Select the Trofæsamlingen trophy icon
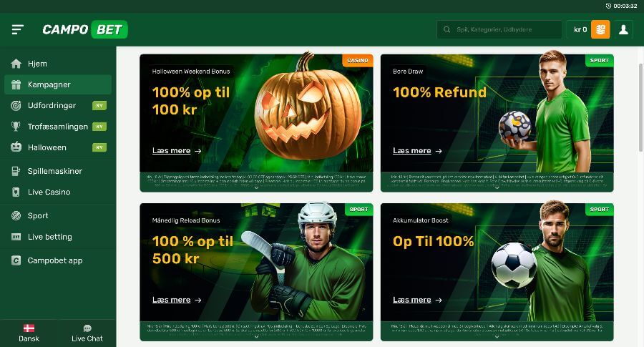The width and height of the screenshot is (644, 347). click(16, 127)
